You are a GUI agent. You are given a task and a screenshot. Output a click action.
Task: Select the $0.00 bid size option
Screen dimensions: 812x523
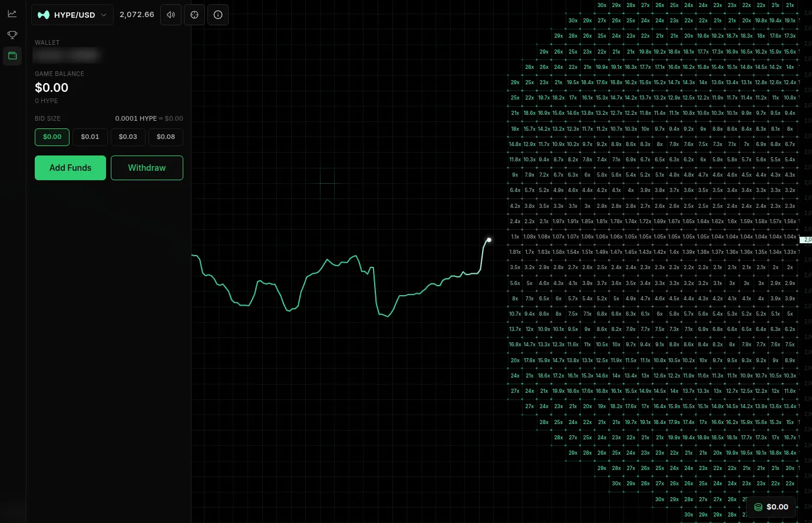(52, 137)
